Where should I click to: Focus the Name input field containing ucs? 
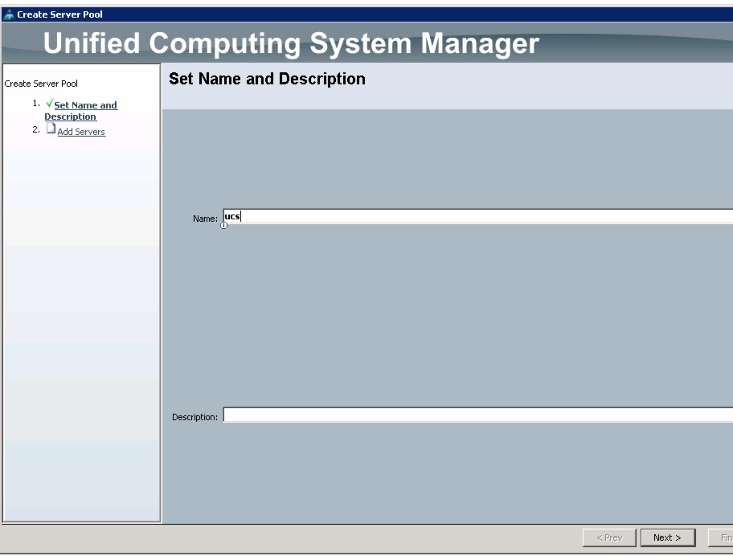[x=477, y=216]
